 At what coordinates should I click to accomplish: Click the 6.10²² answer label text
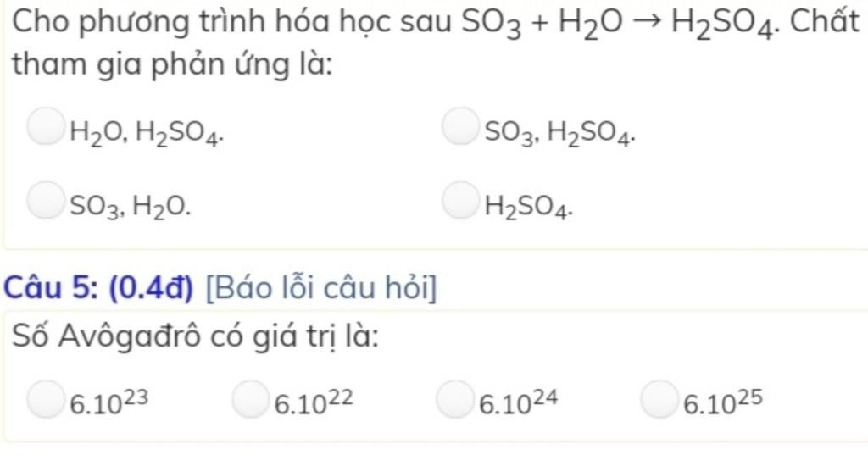(x=314, y=402)
